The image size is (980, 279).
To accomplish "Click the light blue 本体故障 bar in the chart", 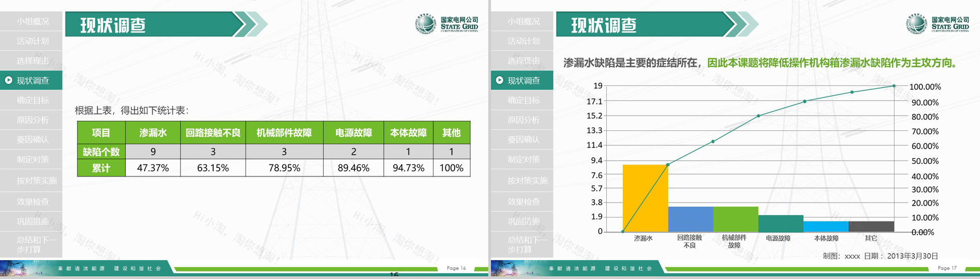I will (826, 227).
